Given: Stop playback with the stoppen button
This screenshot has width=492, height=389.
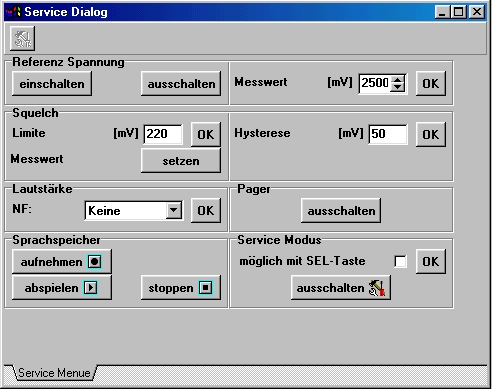Looking at the screenshot, I should pos(181,288).
